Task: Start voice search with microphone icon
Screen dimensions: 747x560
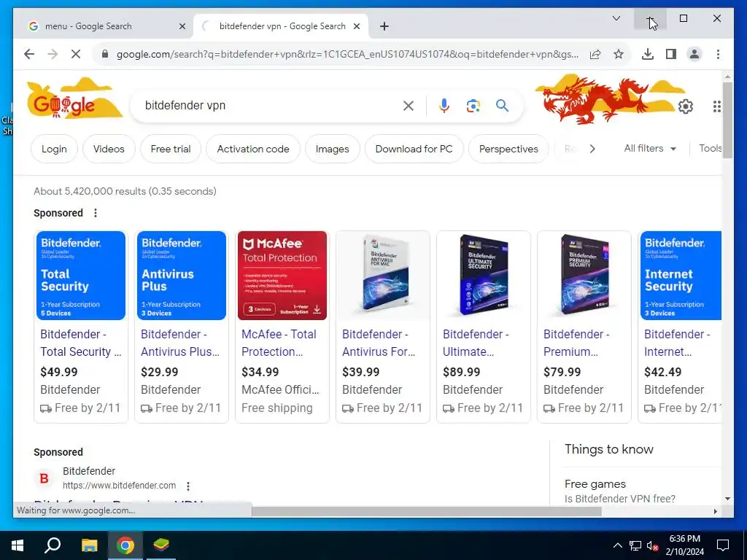Action: click(x=444, y=106)
